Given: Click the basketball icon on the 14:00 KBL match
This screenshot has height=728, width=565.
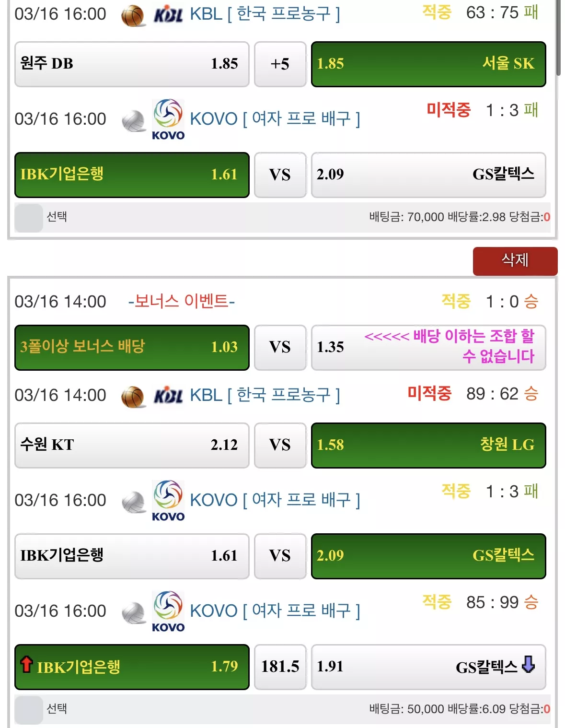Looking at the screenshot, I should (x=133, y=397).
